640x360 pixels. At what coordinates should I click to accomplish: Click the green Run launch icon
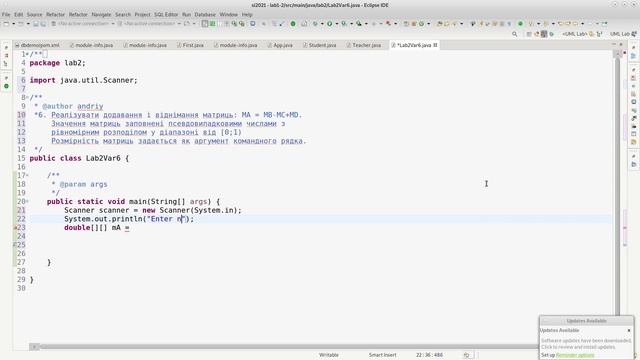pyautogui.click(x=329, y=24)
